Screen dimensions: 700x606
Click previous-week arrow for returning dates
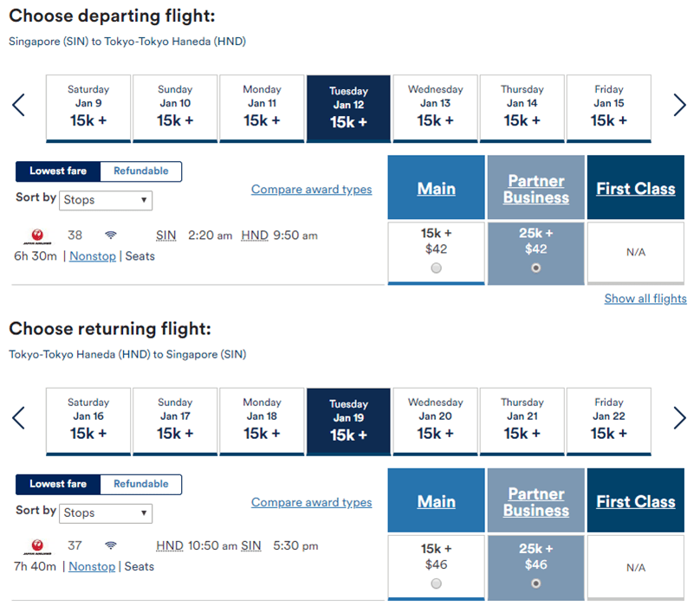[19, 418]
